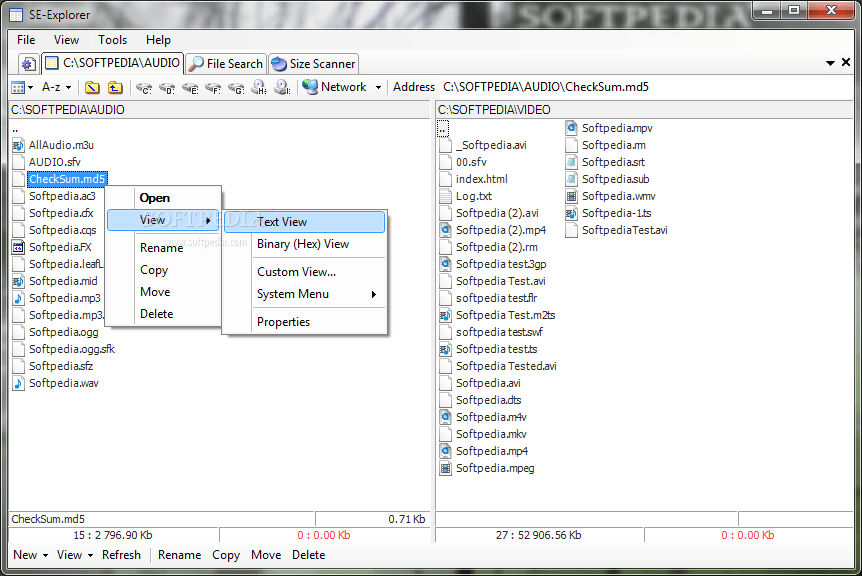Select Softpedia.mpv icon in video pane
The width and height of the screenshot is (862, 576).
click(x=571, y=128)
